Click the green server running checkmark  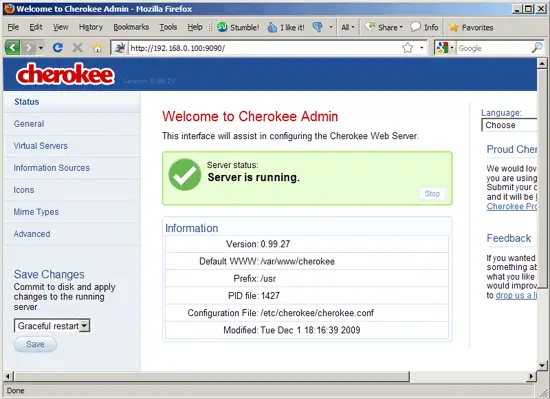[x=185, y=175]
